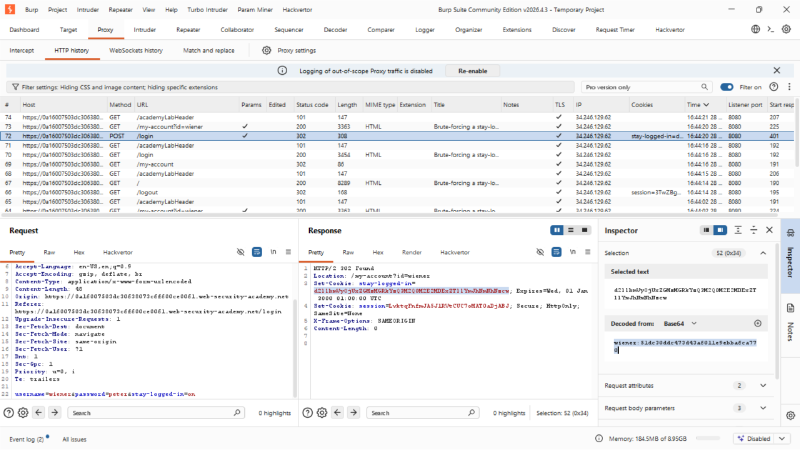
Task: Click the Memory usage progress bar
Action: (708, 438)
